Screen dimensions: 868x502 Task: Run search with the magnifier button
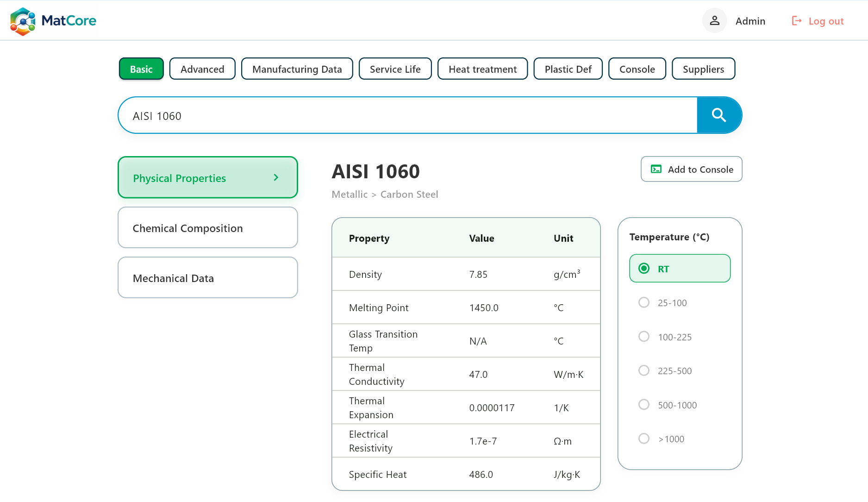click(719, 115)
